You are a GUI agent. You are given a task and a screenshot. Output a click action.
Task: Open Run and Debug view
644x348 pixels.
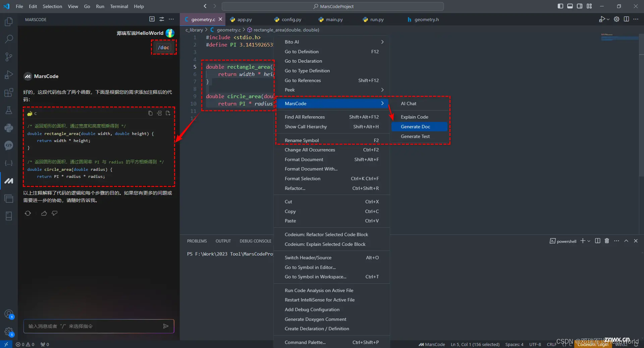(9, 75)
